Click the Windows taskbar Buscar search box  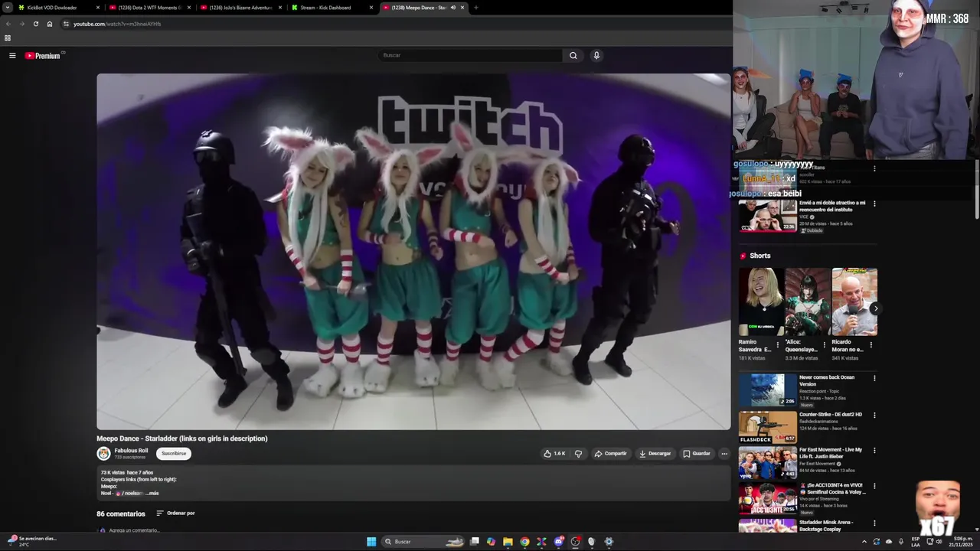tap(424, 541)
